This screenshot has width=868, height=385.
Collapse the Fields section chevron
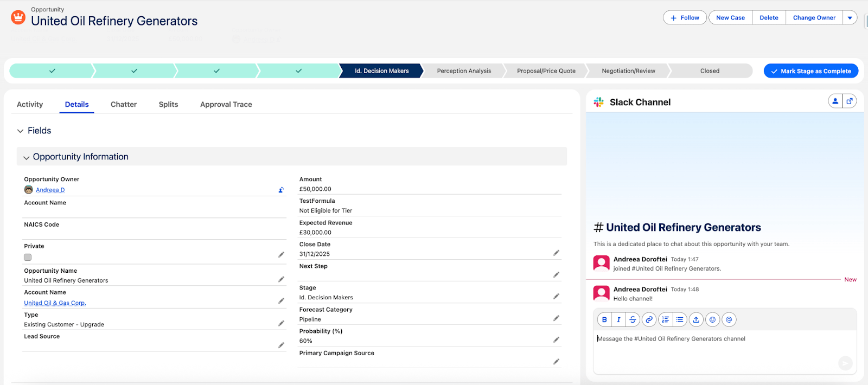pos(20,131)
